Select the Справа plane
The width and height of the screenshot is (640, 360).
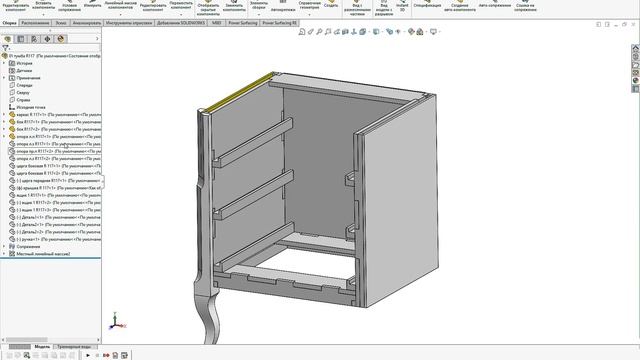click(20, 100)
